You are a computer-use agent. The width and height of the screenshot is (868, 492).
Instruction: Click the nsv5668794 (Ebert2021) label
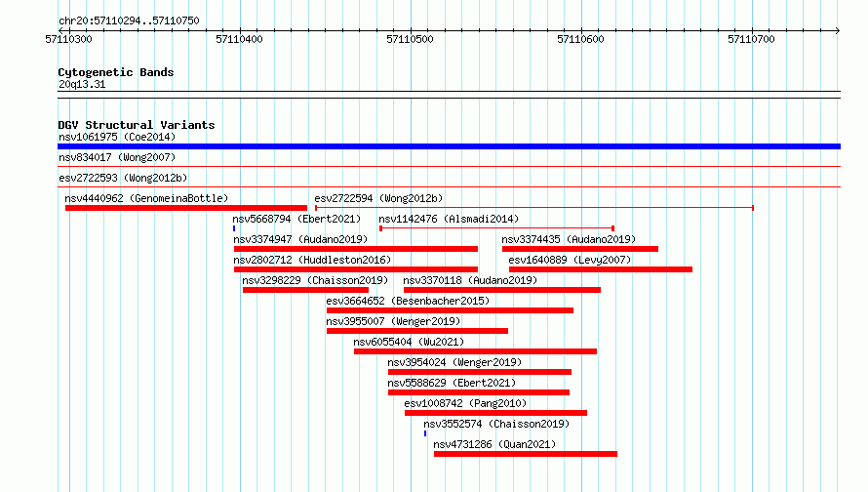point(296,219)
